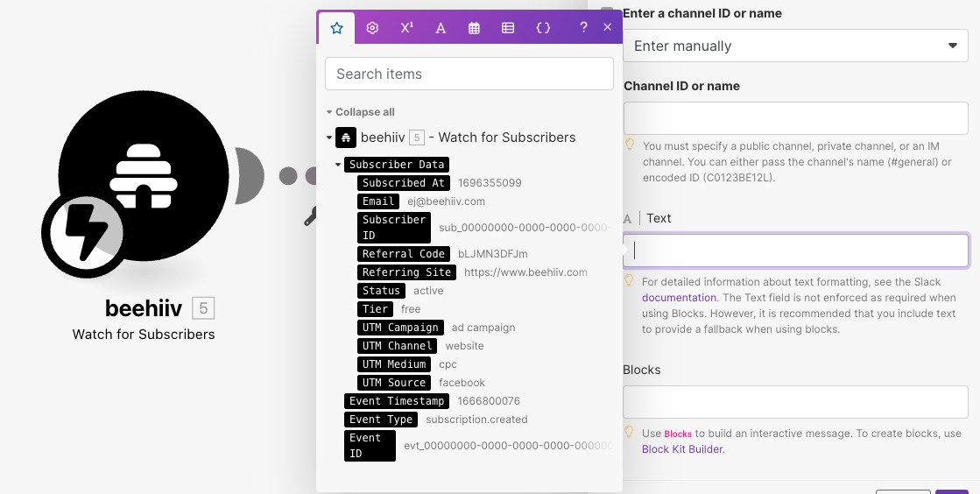Collapse all items in the mapping panel

(x=364, y=112)
